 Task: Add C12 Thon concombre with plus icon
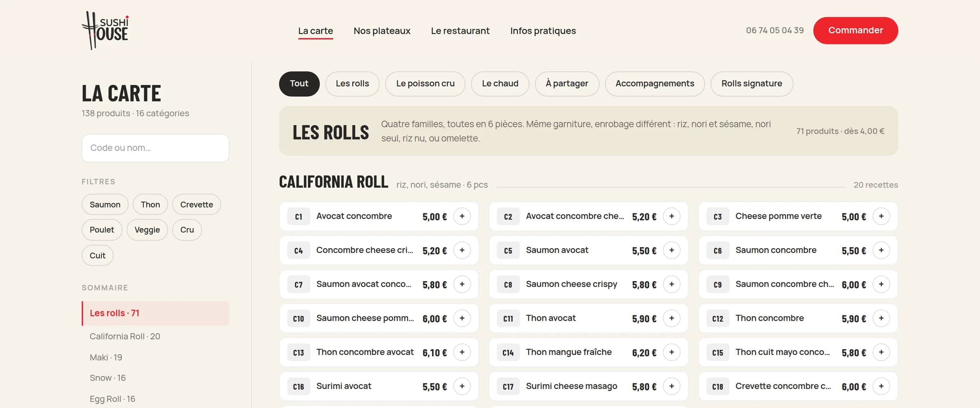(x=881, y=318)
